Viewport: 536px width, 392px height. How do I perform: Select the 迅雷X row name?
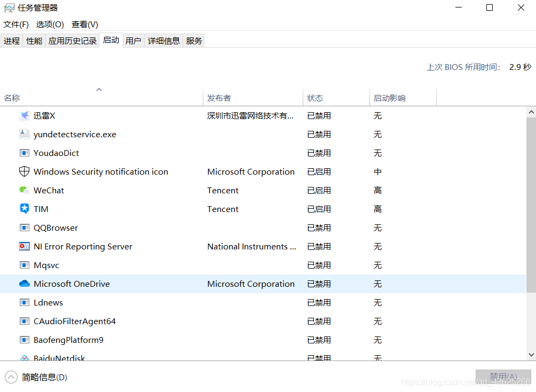[44, 115]
